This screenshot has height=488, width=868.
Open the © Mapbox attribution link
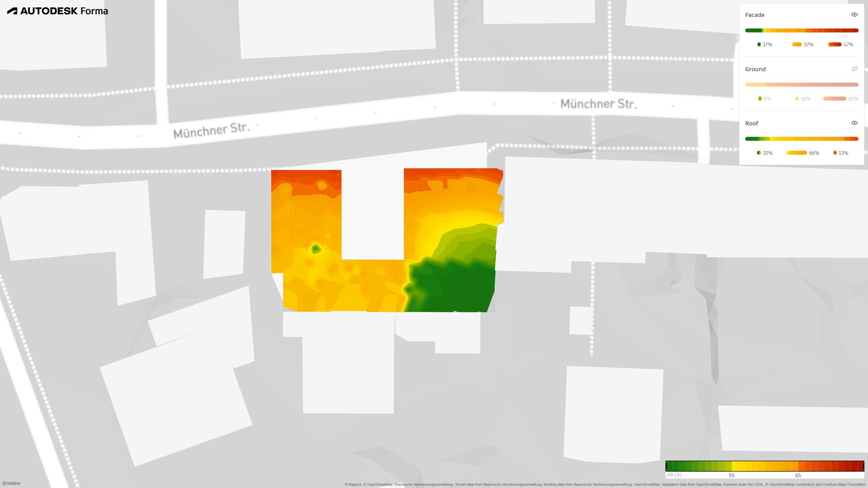click(353, 485)
